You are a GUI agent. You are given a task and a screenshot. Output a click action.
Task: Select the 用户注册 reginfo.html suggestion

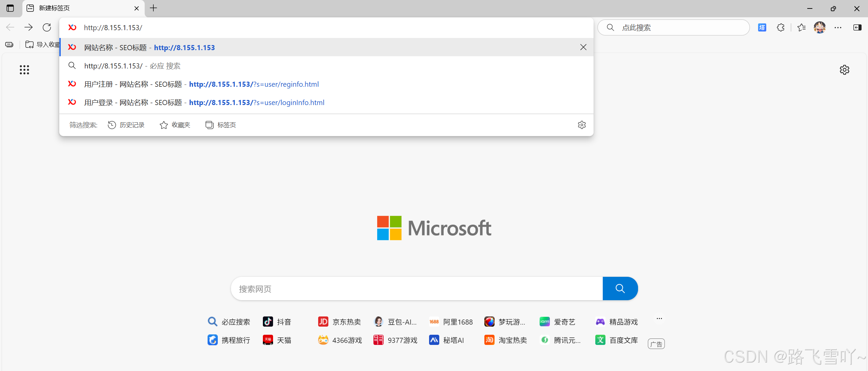coord(201,84)
